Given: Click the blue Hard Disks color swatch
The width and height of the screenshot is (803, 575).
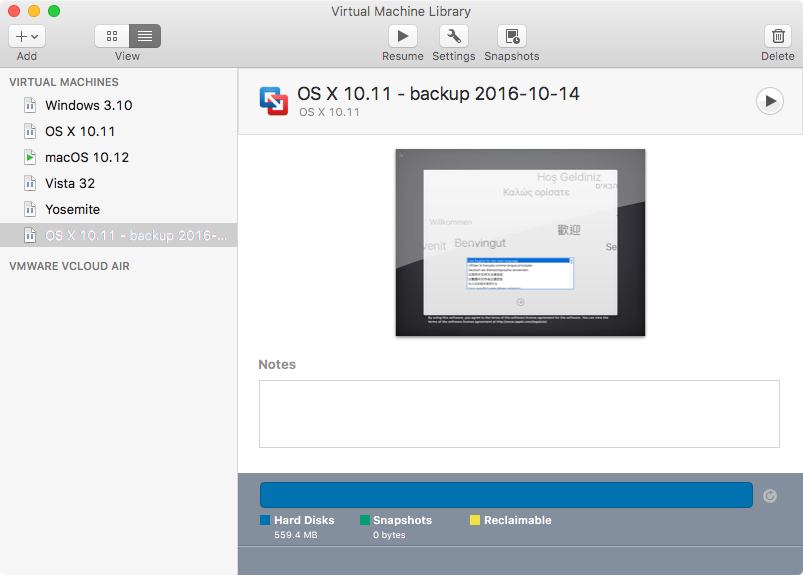Looking at the screenshot, I should pos(265,520).
